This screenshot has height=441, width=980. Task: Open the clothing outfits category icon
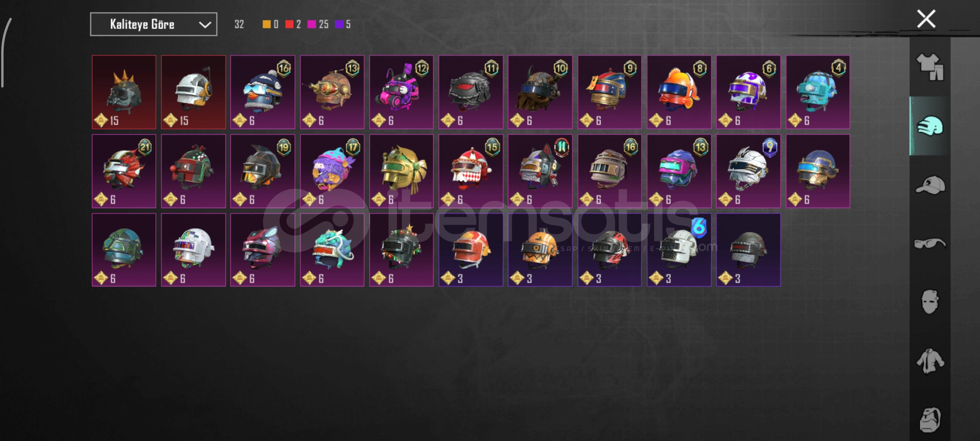point(930,67)
